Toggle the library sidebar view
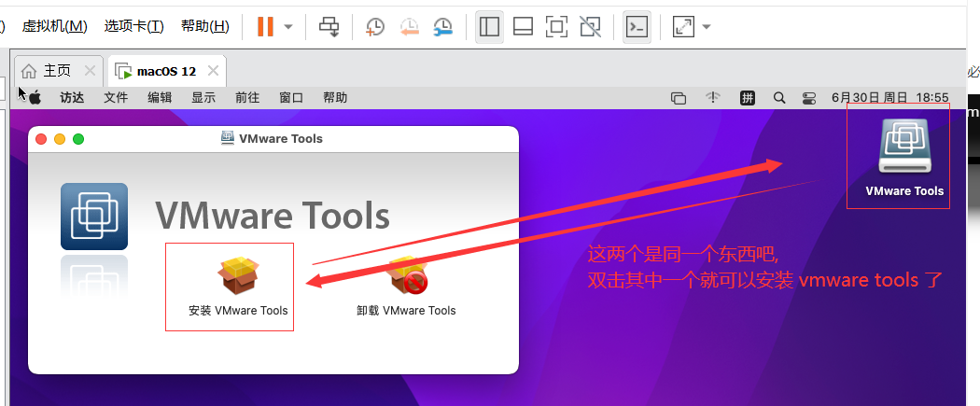The height and width of the screenshot is (406, 980). [489, 26]
